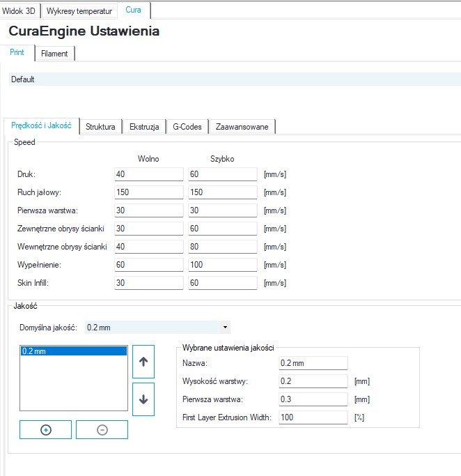The height and width of the screenshot is (476, 461).
Task: Click Wewnętrzne obrysy ścianki Szybko field
Action: [x=223, y=247]
